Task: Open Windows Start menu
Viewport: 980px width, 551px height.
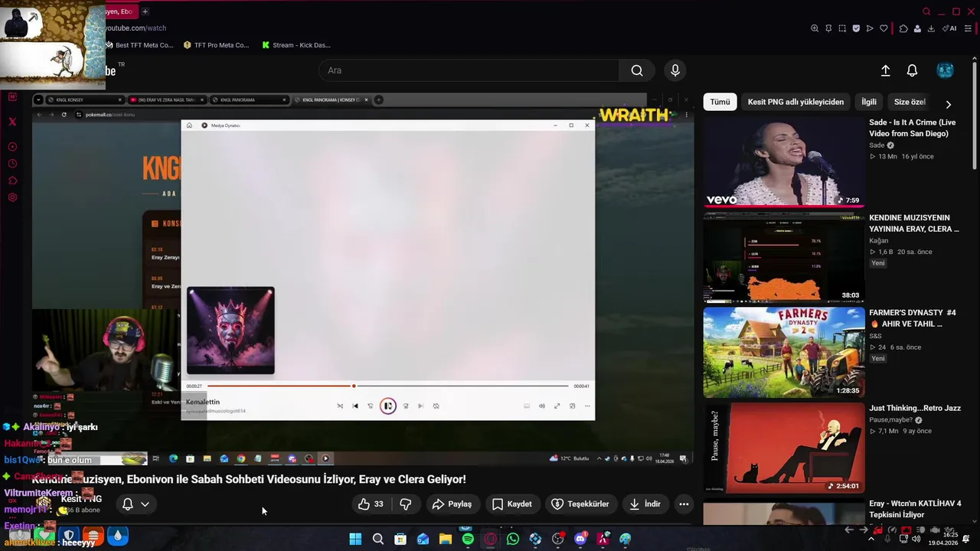Action: coord(355,539)
